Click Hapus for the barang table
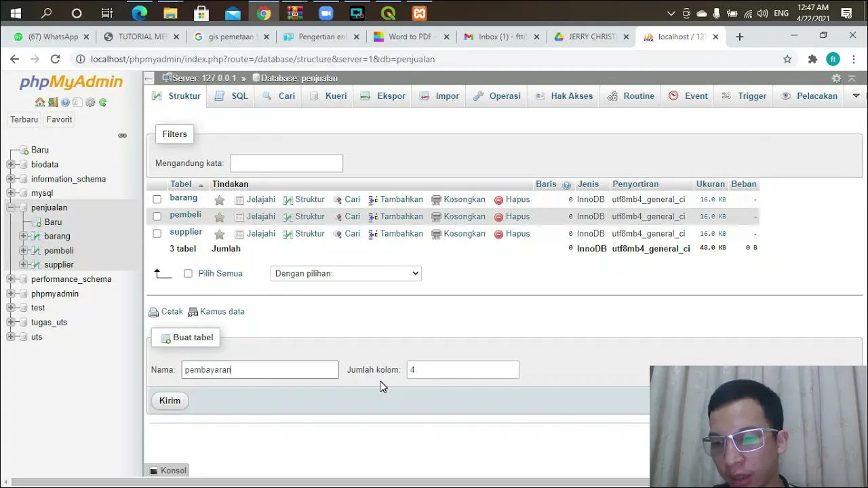Screen dimensions: 868x488 tap(512, 199)
